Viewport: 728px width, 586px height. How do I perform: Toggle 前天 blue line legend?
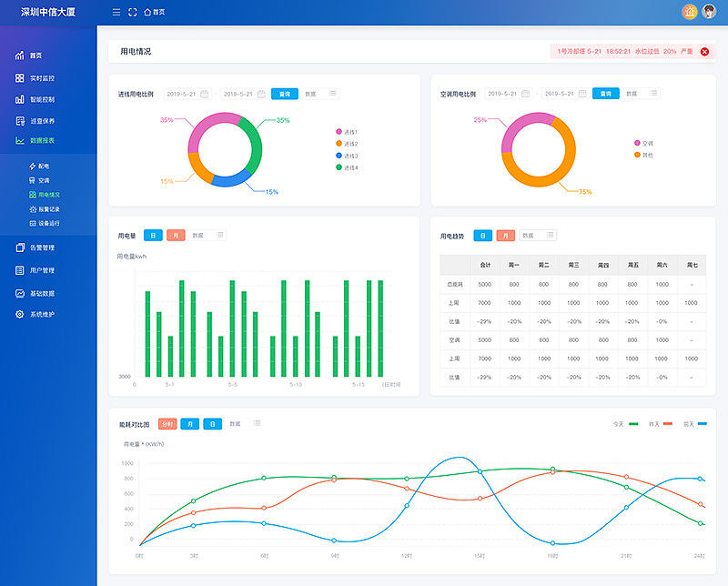pos(695,424)
